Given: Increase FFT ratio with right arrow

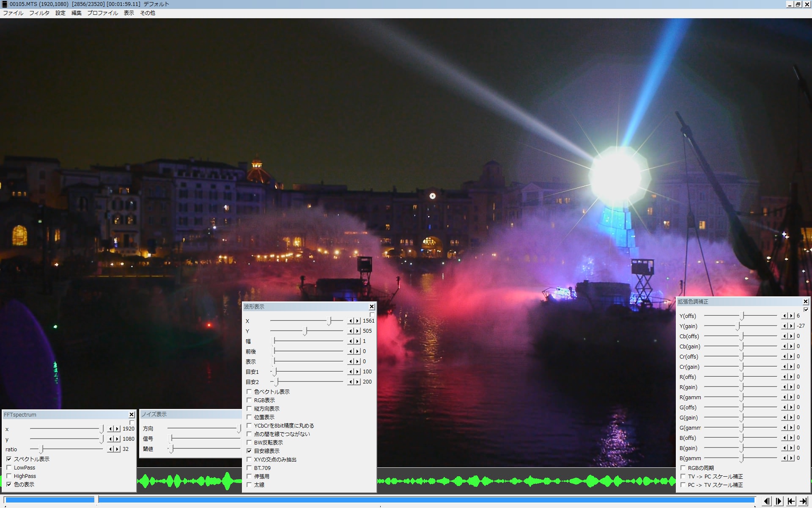Looking at the screenshot, I should (x=117, y=449).
